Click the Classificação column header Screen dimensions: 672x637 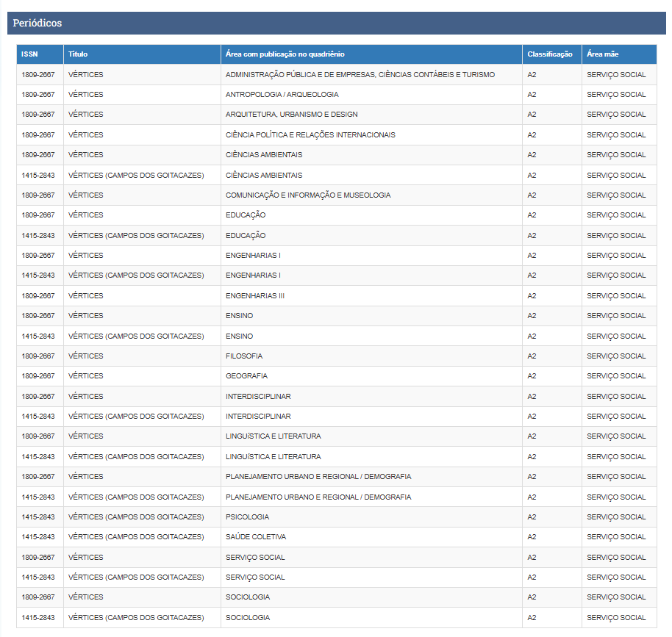pos(549,54)
